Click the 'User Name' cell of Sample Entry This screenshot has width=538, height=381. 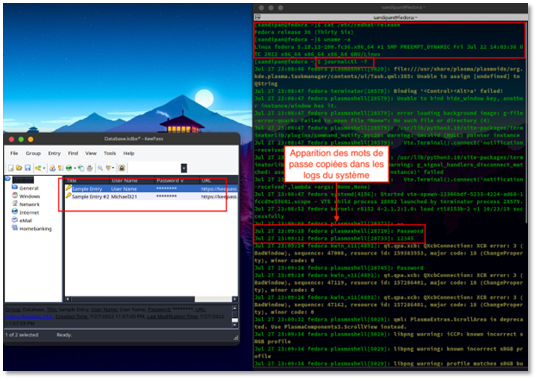124,189
